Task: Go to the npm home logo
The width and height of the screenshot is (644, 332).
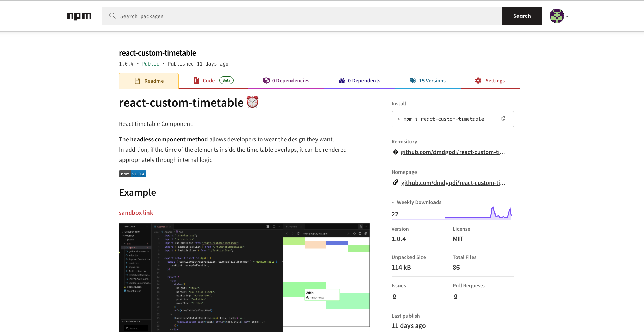Action: 79,16
